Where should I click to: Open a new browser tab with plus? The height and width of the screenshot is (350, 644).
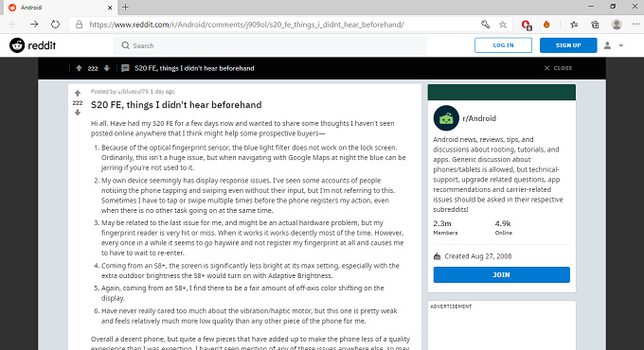(x=125, y=7)
